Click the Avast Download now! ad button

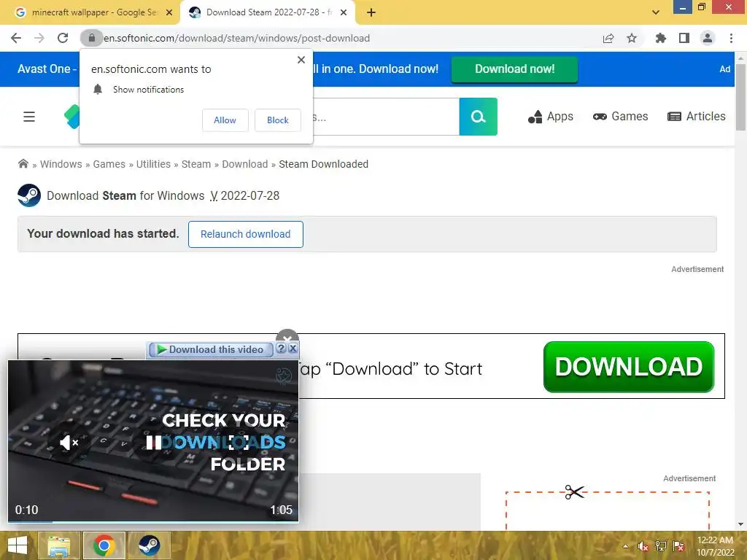point(514,69)
